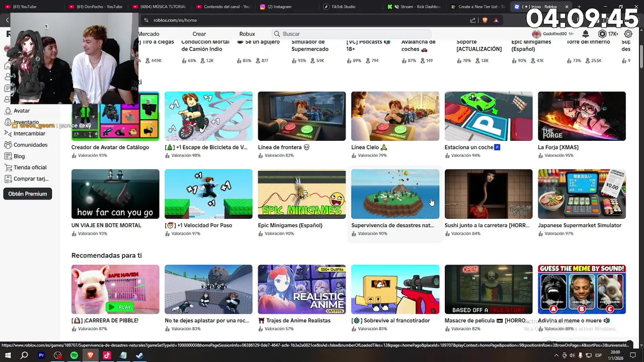Click the Obtén Premium button
This screenshot has height=362, width=644.
point(28,194)
